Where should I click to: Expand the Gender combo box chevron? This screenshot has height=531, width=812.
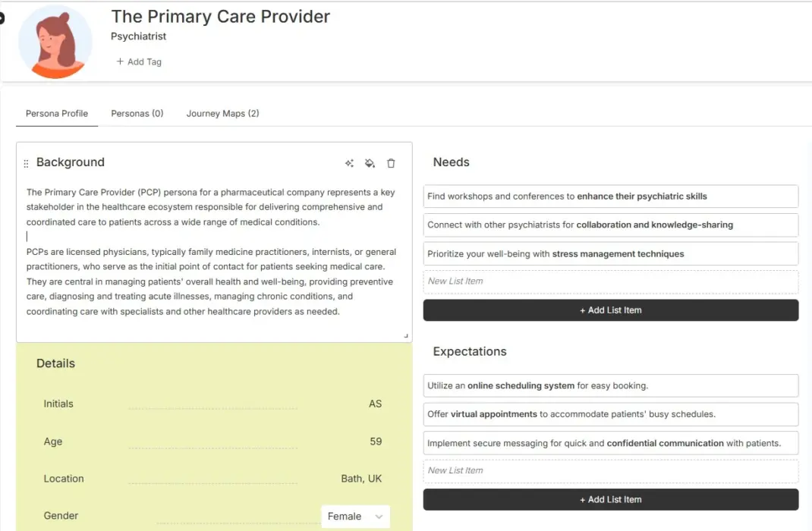click(379, 516)
